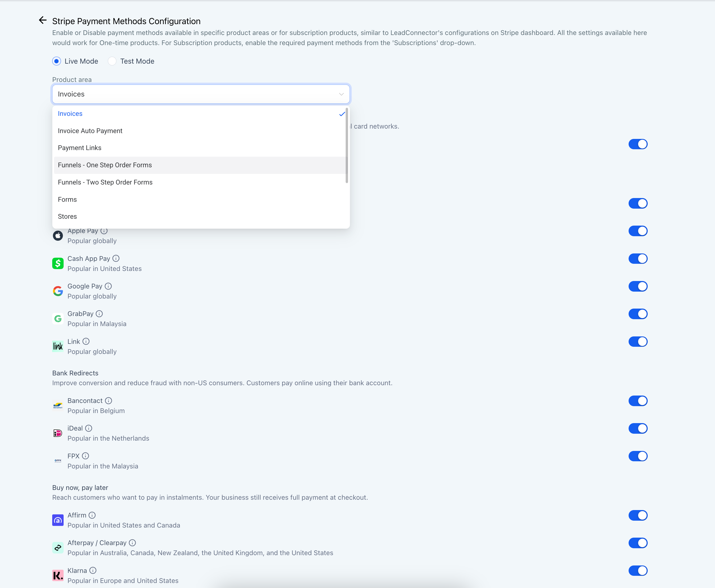The image size is (715, 588).
Task: Click info icon next to Link
Action: coord(86,341)
